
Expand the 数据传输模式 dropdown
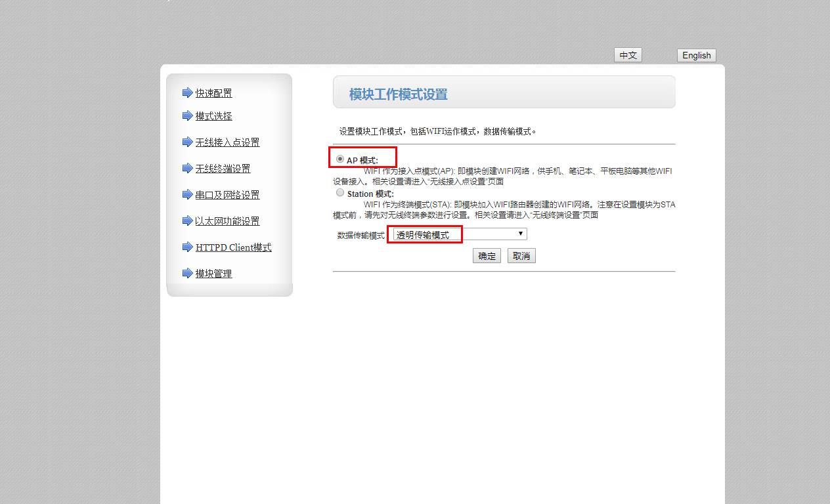click(460, 234)
